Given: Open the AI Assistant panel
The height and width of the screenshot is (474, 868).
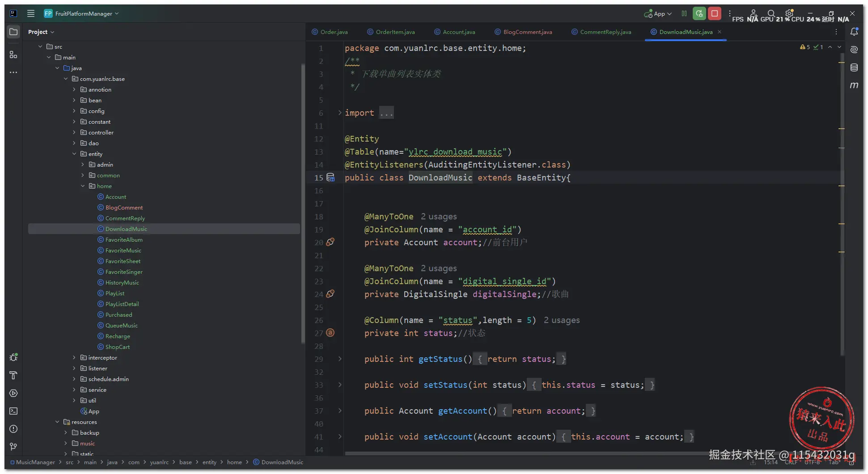Looking at the screenshot, I should (854, 50).
